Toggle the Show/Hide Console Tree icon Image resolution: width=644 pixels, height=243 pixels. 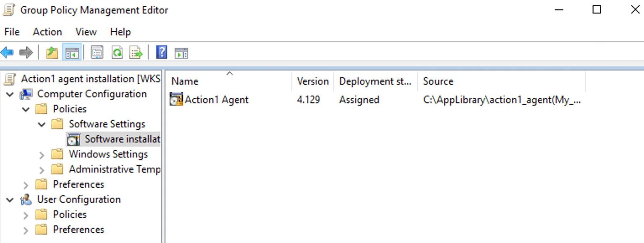coord(72,53)
